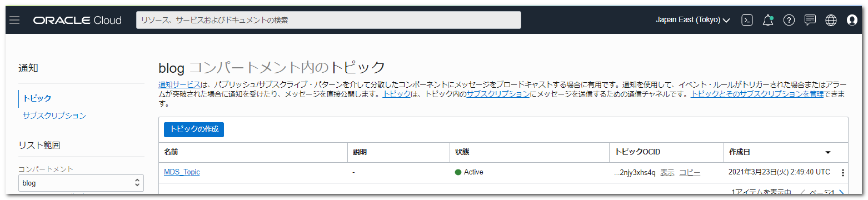Select トピック in the left menu
The image size is (868, 200).
37,98
